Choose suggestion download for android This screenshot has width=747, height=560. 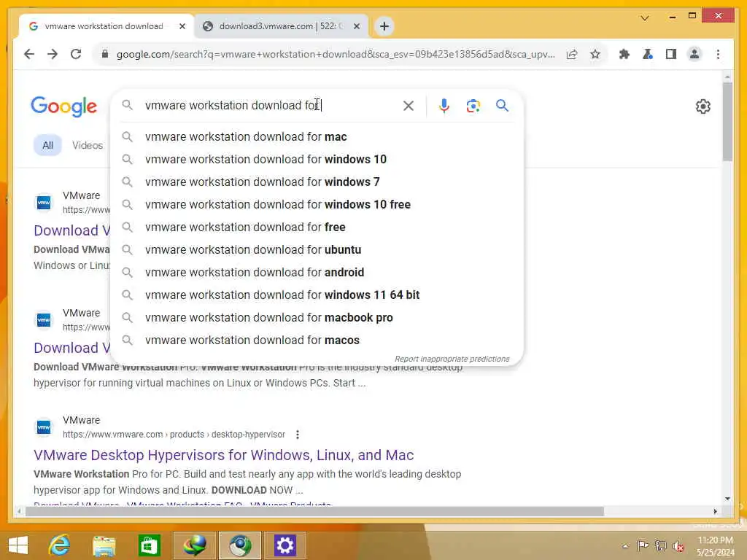(x=317, y=273)
